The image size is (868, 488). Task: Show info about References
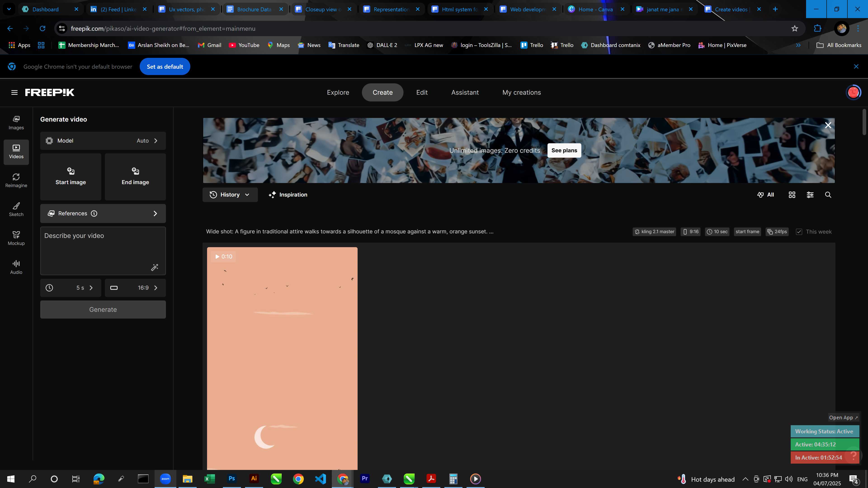click(x=94, y=213)
